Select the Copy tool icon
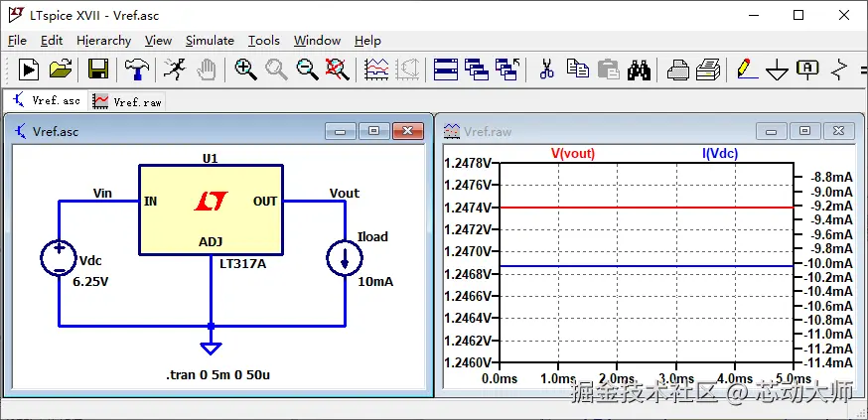 [578, 70]
